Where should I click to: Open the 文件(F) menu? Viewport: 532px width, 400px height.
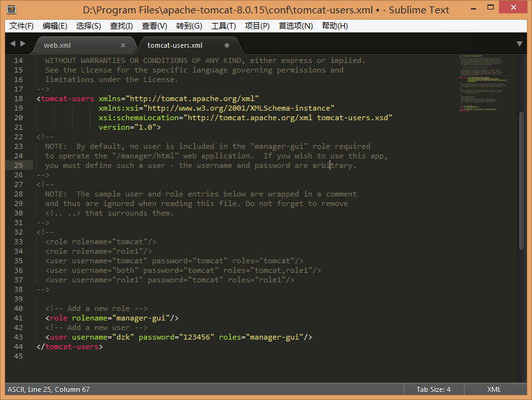click(22, 26)
